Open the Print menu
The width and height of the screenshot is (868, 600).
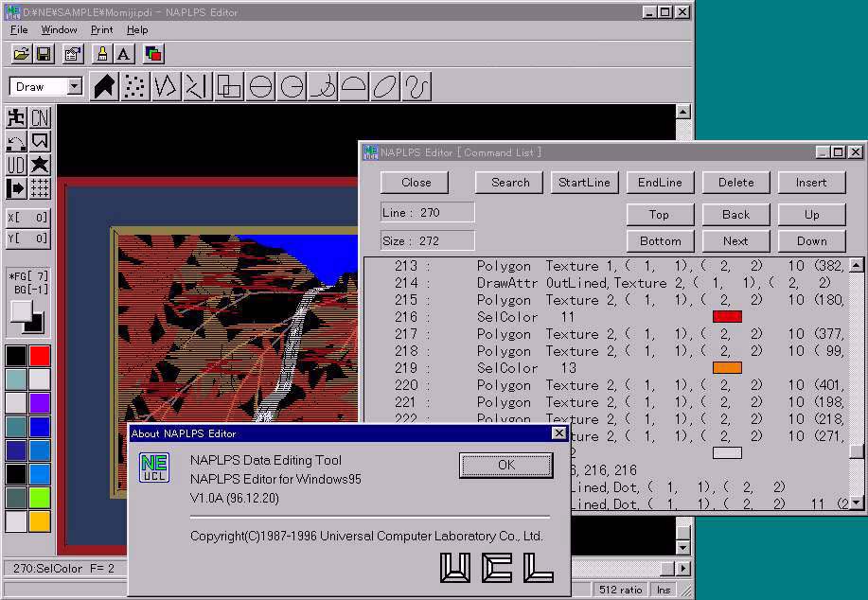pos(101,30)
